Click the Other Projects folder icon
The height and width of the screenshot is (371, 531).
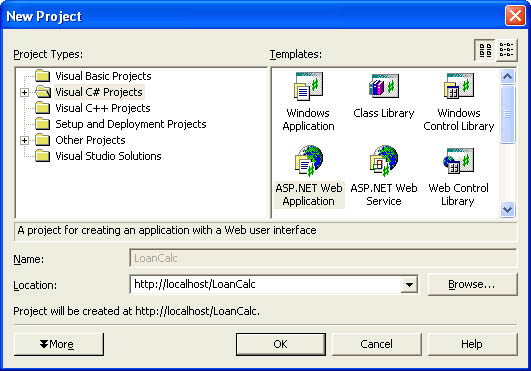(43, 140)
